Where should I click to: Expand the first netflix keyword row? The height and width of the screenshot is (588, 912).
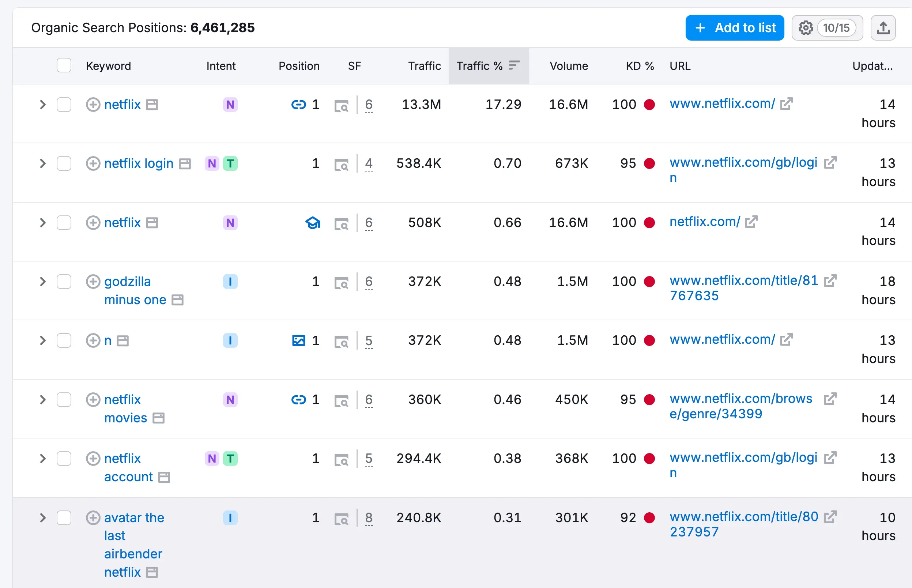pos(43,105)
